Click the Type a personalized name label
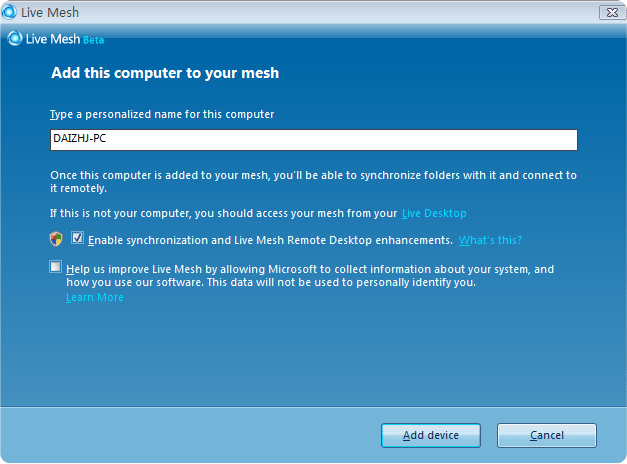The width and height of the screenshot is (627, 464). point(162,114)
